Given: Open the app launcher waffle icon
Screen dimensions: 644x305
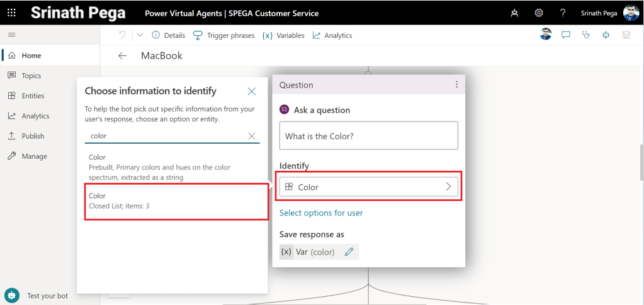Looking at the screenshot, I should [11, 13].
